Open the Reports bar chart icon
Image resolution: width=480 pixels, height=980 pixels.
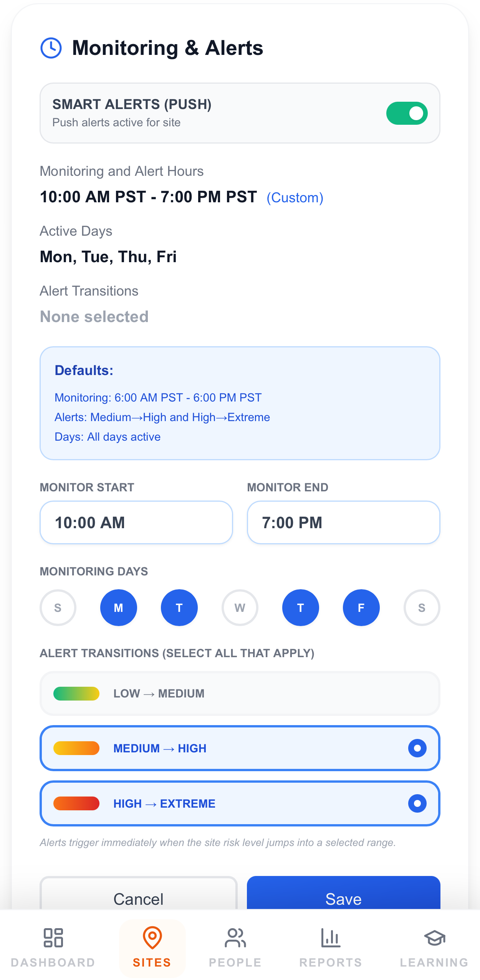click(331, 938)
